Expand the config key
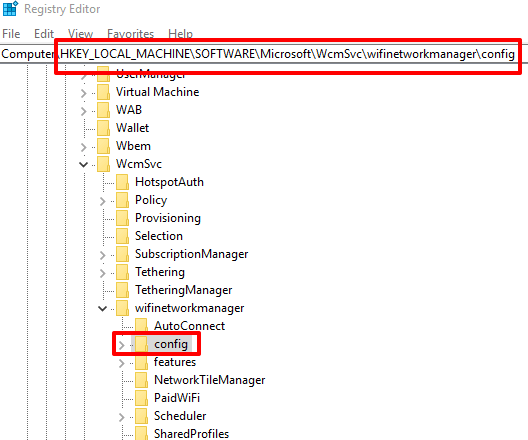The height and width of the screenshot is (440, 528). pos(122,345)
